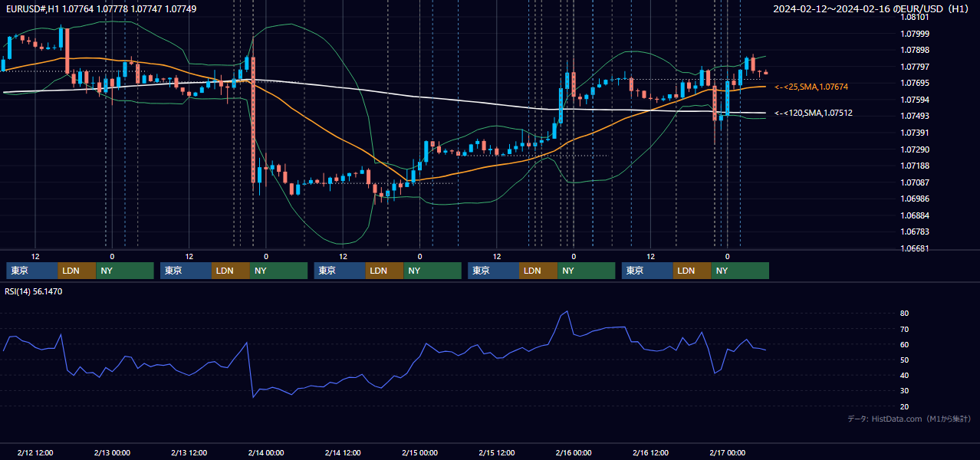This screenshot has width=980, height=460.
Task: Click price axis value 1.07188
Action: (x=915, y=166)
